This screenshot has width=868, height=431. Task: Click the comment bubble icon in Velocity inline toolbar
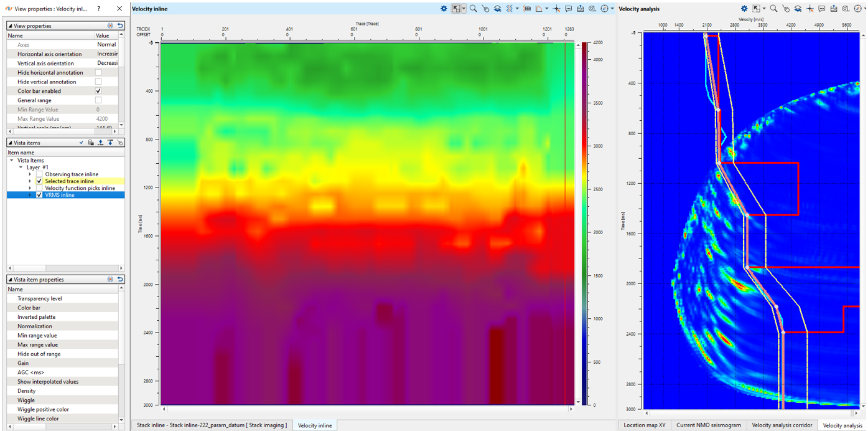pyautogui.click(x=569, y=9)
